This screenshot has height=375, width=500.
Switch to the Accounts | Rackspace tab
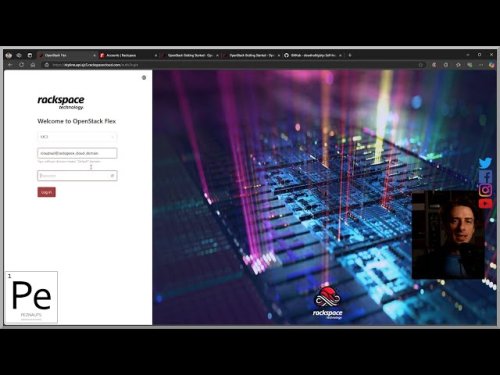tap(128, 55)
